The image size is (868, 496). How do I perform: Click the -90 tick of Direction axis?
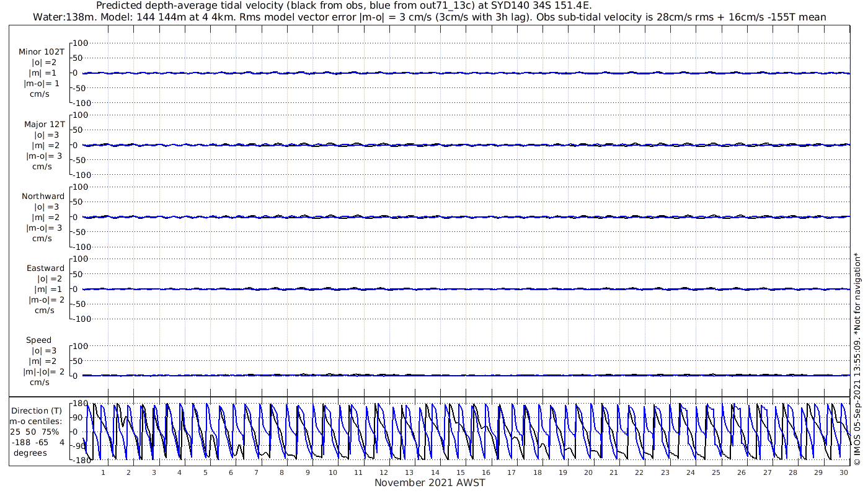point(77,445)
